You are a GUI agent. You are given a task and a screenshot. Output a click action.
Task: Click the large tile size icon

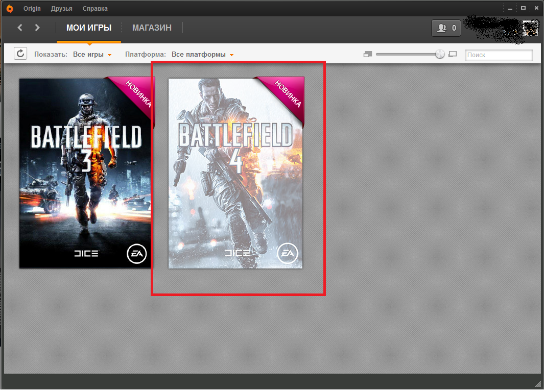[x=453, y=55]
